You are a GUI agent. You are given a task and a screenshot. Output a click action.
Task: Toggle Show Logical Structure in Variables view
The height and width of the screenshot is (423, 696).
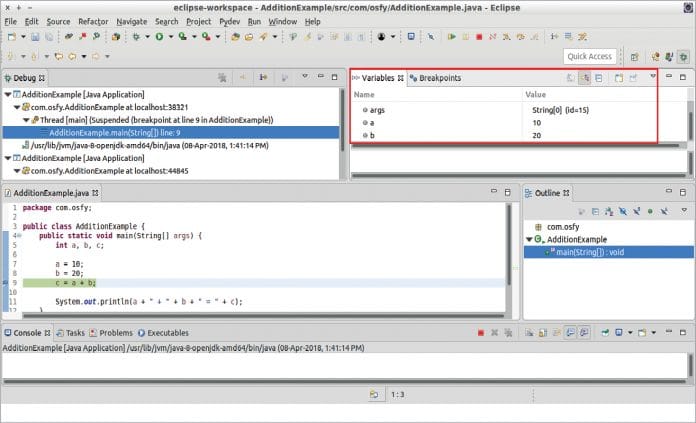pyautogui.click(x=584, y=78)
